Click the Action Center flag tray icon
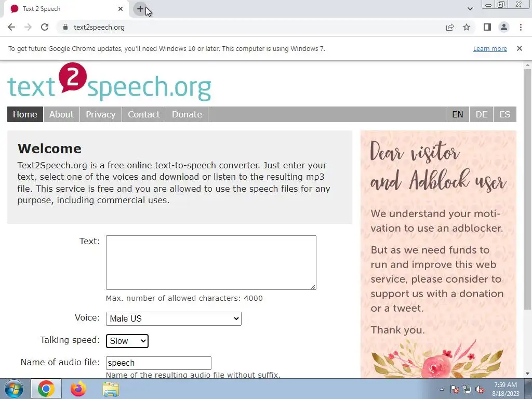532x399 pixels. (x=454, y=389)
